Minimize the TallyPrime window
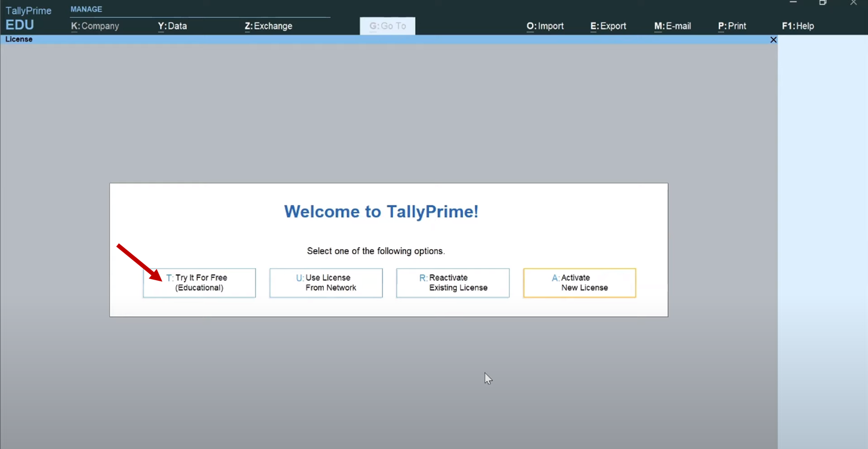Screen dimensions: 868x449 click(793, 3)
